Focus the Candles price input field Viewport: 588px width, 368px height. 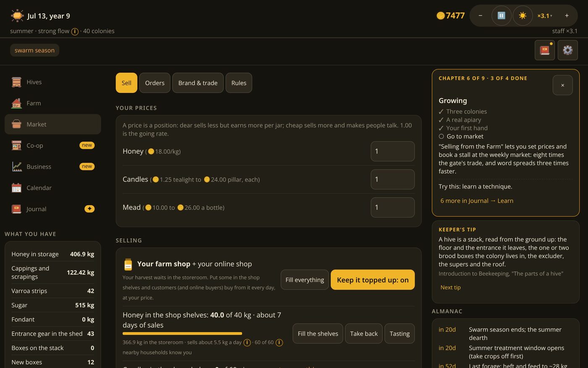point(393,180)
